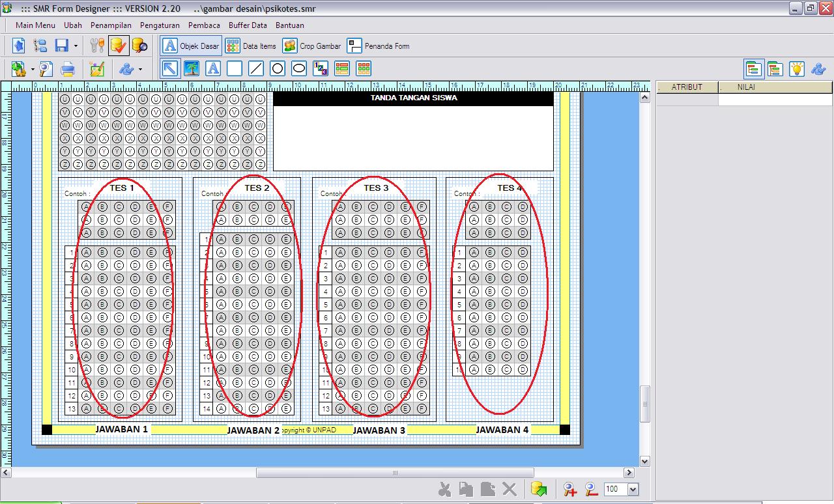
Task: Expand the Save button dropdown arrow
Action: coord(76,46)
